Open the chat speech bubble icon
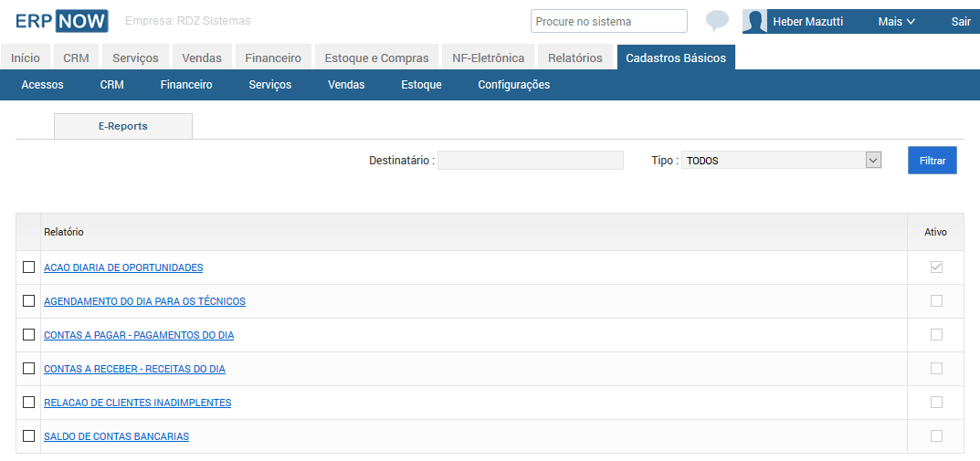980x461 pixels. pyautogui.click(x=717, y=21)
